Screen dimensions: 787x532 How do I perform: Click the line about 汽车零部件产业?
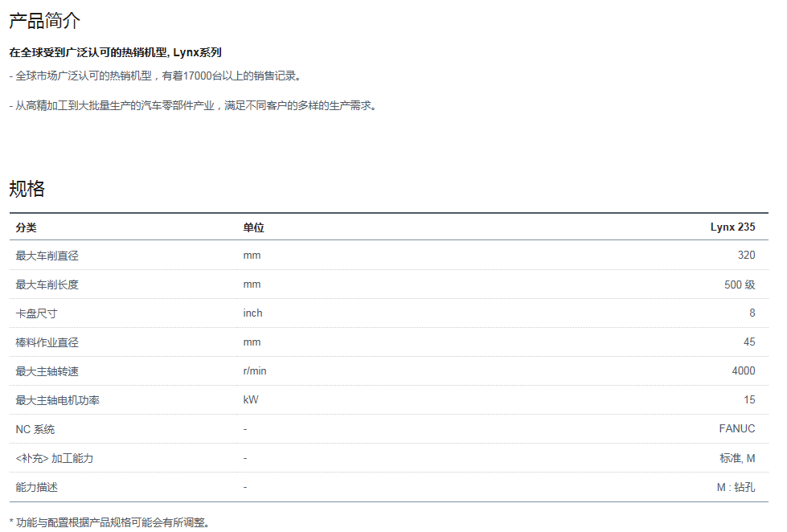point(193,105)
